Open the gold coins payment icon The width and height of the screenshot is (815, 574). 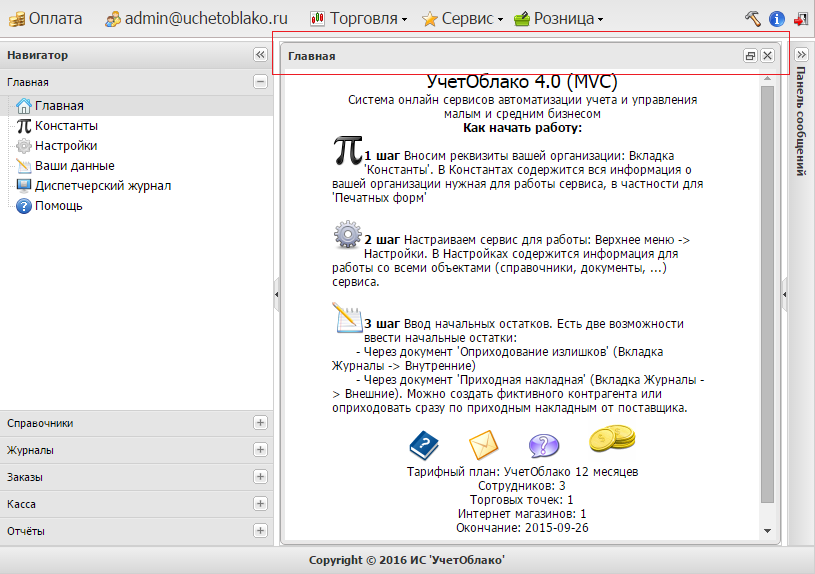click(x=612, y=438)
